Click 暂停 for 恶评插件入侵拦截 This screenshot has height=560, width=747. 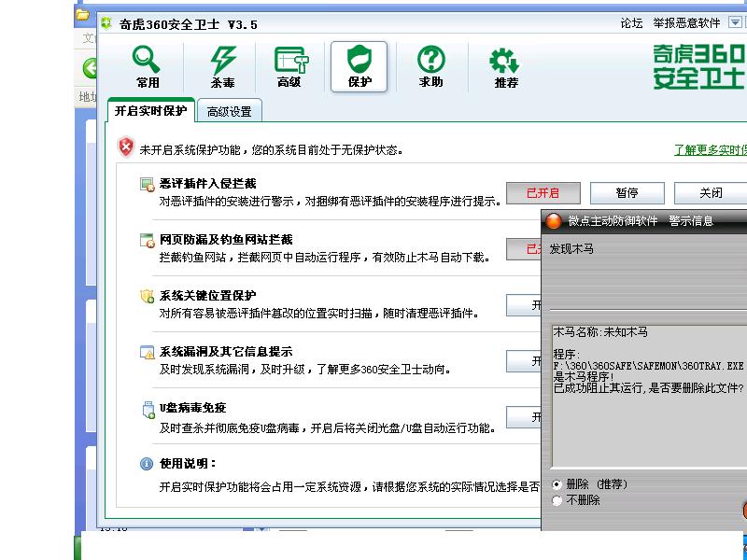(x=627, y=193)
